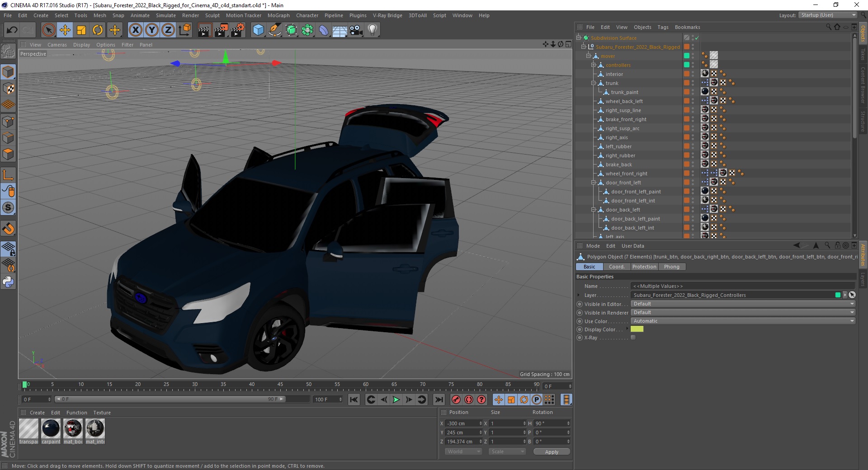Viewport: 868px width, 470px height.
Task: Select wheel_back_left in object tree
Action: click(x=624, y=101)
